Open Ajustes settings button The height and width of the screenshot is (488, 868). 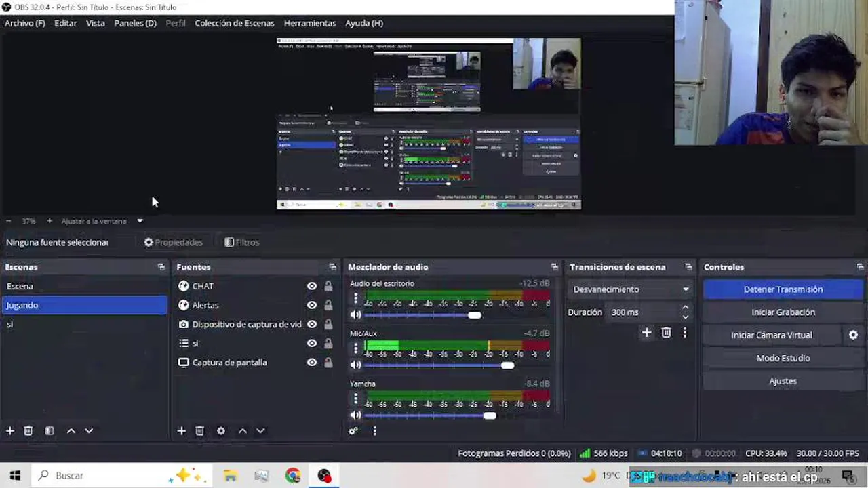tap(783, 381)
